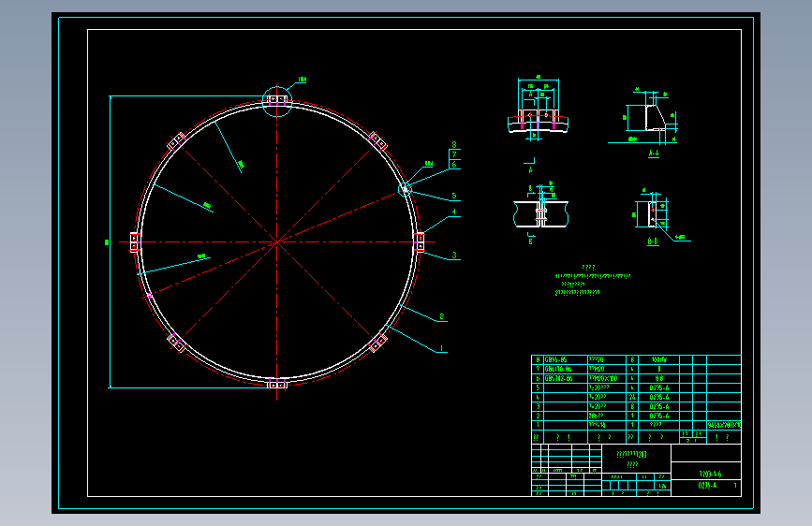Viewport: 812px width, 526px height.
Task: Pick the small detail circle on ring's right side
Action: [405, 189]
